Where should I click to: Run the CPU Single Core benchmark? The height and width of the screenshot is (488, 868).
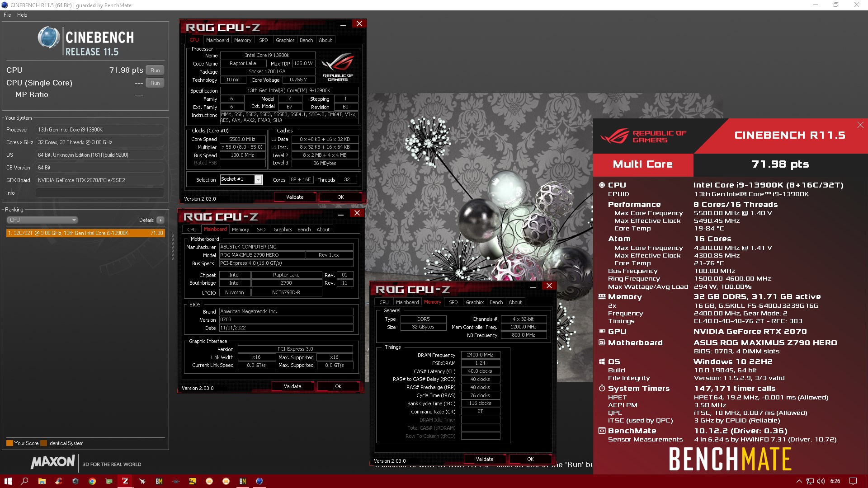click(155, 83)
